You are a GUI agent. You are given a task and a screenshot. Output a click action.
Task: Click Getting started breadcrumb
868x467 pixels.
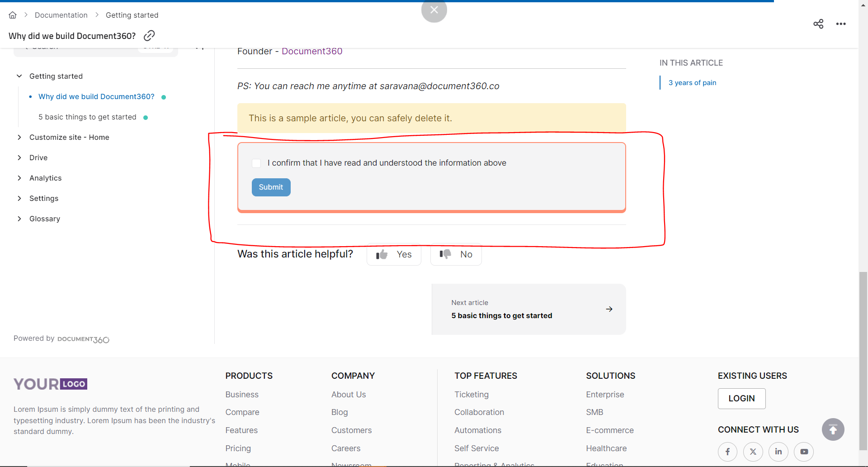click(x=132, y=15)
